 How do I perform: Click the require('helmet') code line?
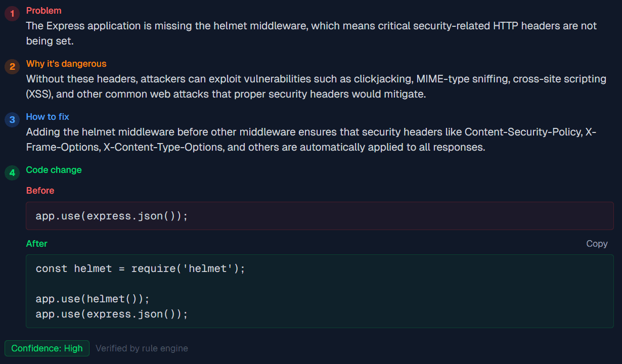point(140,268)
